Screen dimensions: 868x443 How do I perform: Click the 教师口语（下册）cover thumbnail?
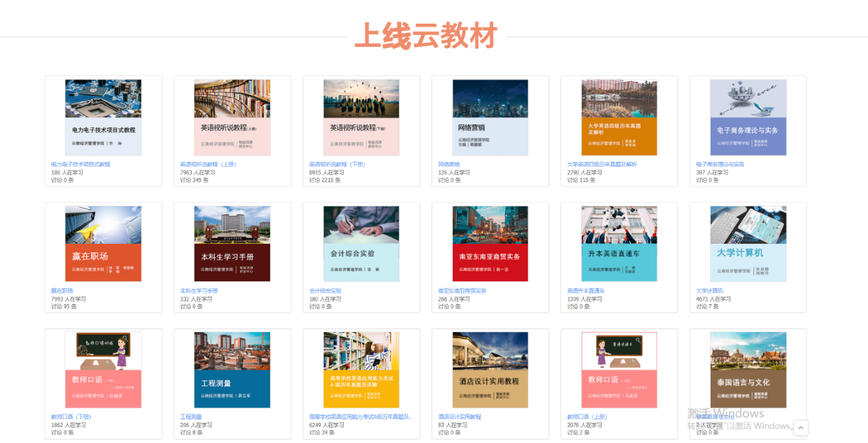pyautogui.click(x=103, y=370)
